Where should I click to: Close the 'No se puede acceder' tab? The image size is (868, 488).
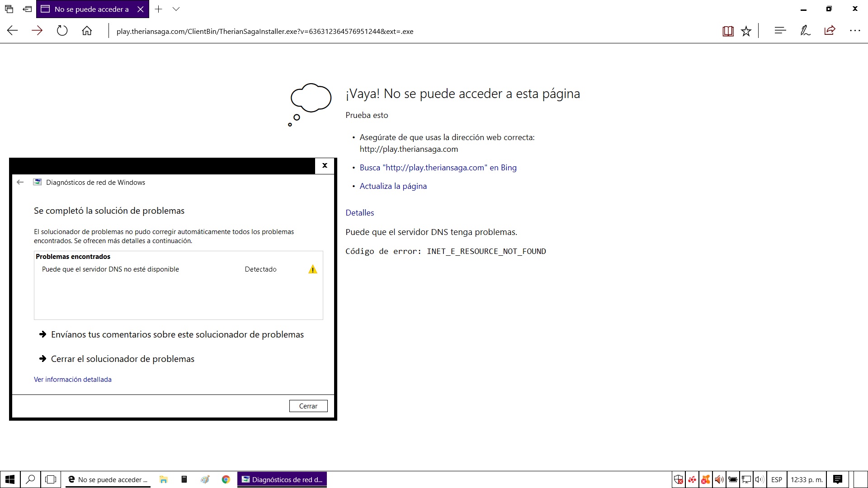click(x=141, y=9)
